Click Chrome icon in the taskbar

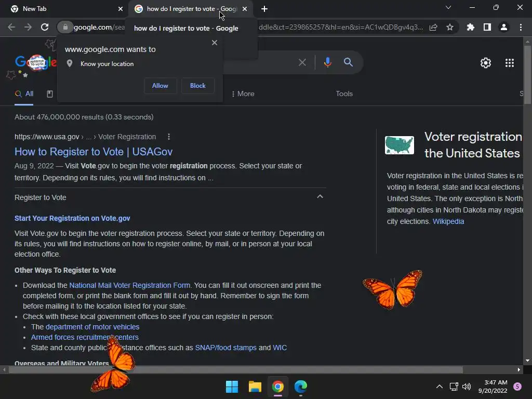click(277, 387)
